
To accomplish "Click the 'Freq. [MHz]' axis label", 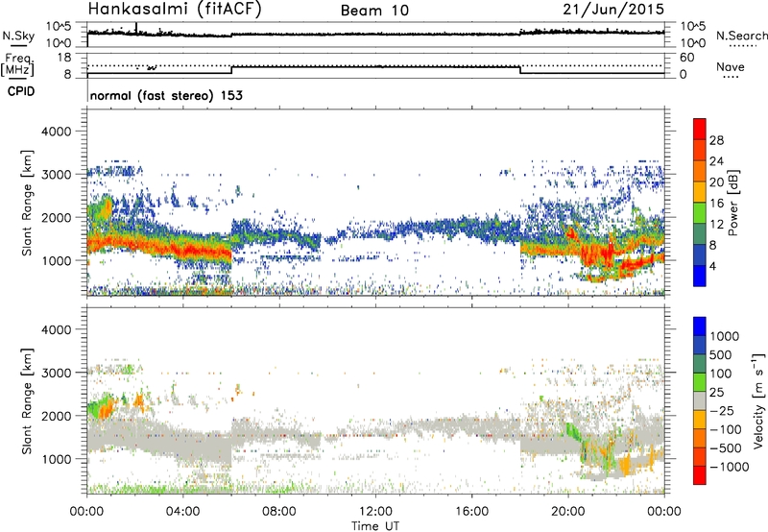I will click(x=18, y=65).
